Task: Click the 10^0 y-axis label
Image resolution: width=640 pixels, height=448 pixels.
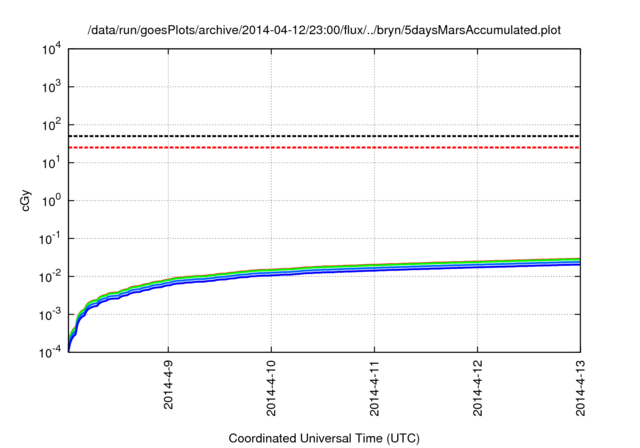Action: [52, 201]
